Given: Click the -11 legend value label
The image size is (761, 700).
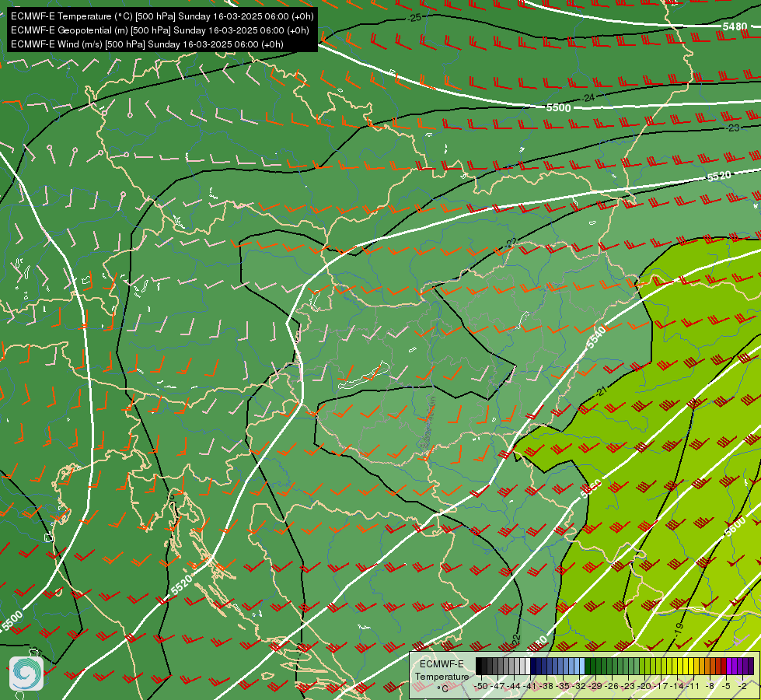Looking at the screenshot, I should pos(693,687).
